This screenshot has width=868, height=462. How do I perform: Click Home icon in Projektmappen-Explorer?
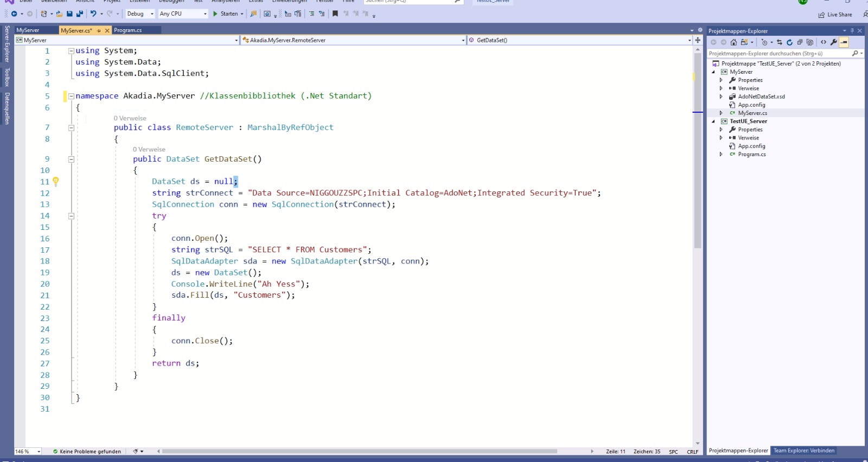[733, 42]
